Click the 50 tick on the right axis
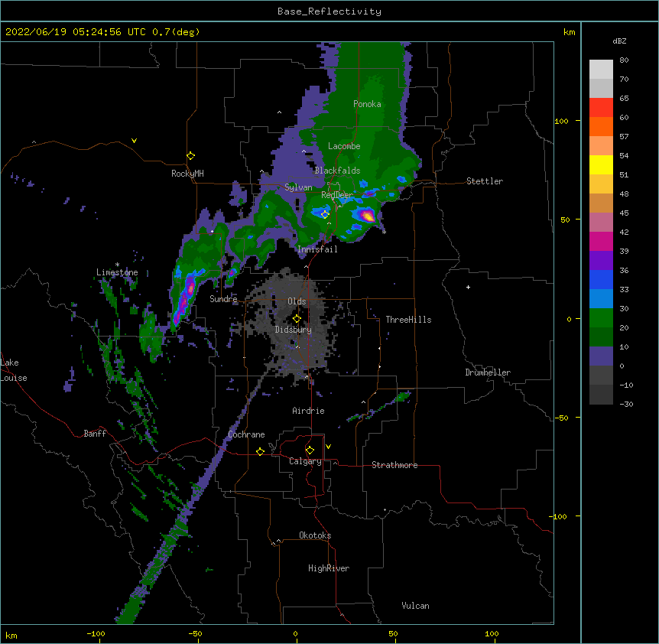This screenshot has width=659, height=644. (x=565, y=220)
